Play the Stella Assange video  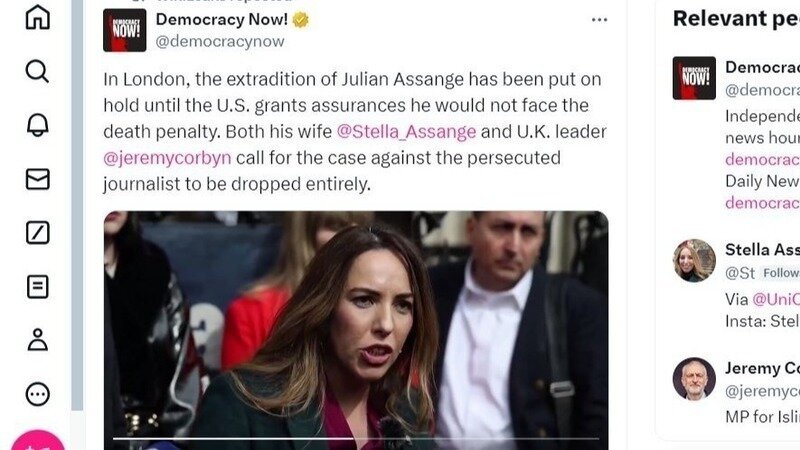pos(356,330)
